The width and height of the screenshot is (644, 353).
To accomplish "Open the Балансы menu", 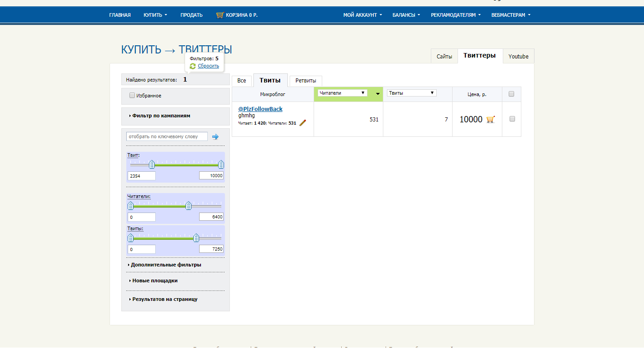I will [x=405, y=15].
